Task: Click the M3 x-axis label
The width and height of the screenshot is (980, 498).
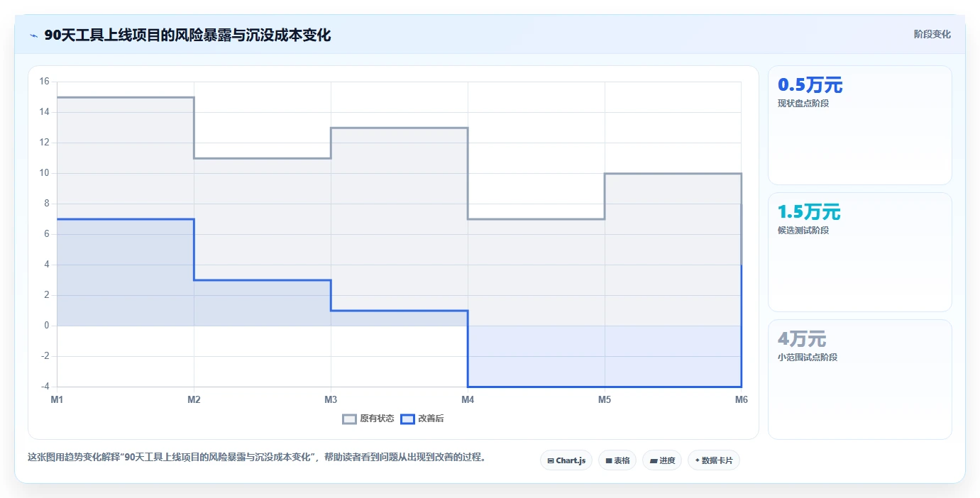Action: coord(331,399)
